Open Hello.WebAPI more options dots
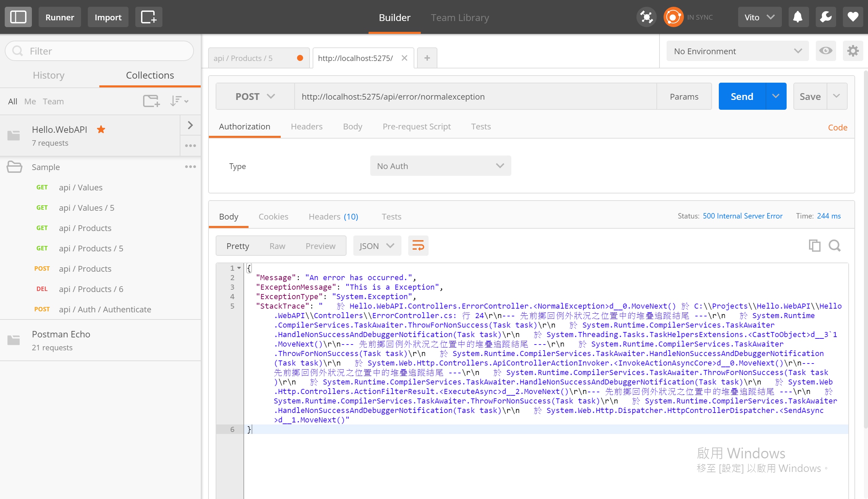 pyautogui.click(x=190, y=146)
